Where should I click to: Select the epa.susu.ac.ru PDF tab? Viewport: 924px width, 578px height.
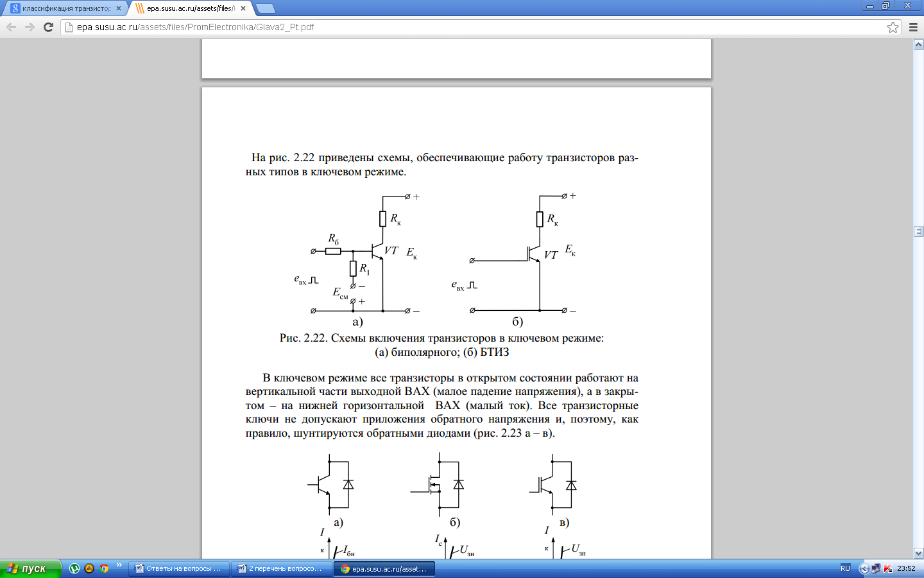(190, 8)
